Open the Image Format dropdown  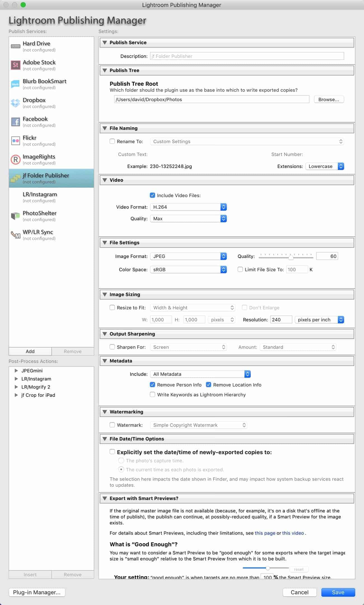coord(188,256)
